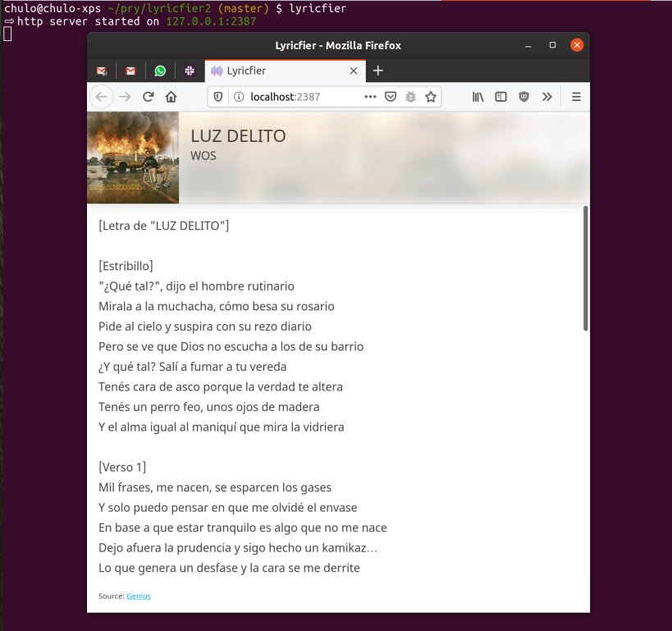
Task: Click the [Estribillo] section label
Action: [x=126, y=266]
